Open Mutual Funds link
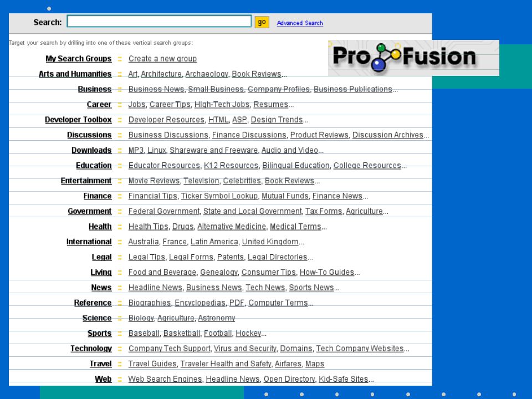The width and height of the screenshot is (532, 399). 285,196
